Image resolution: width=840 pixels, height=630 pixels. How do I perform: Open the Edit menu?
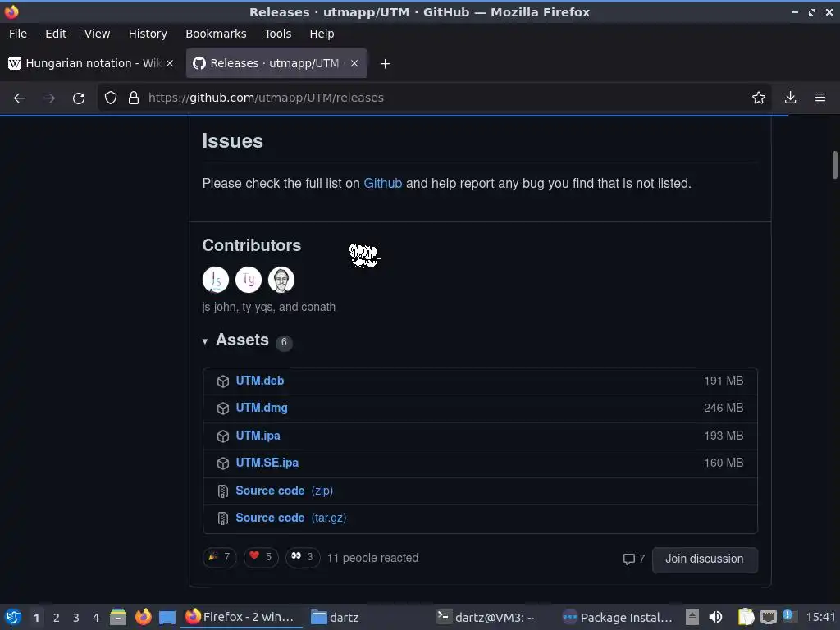[x=56, y=34]
